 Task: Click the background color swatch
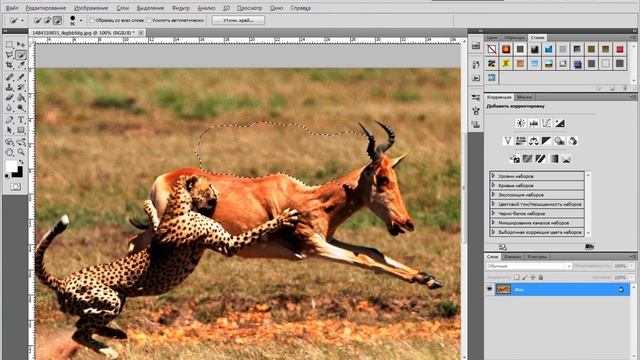tap(18, 172)
